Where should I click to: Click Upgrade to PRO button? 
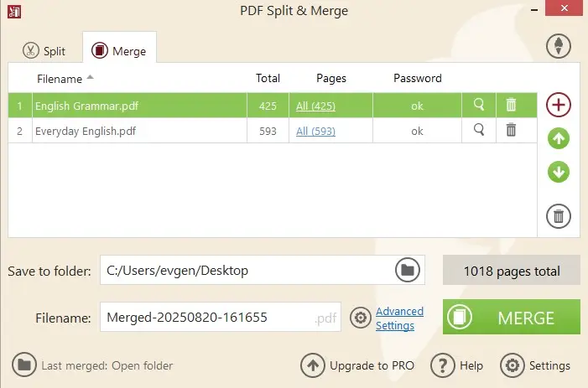pos(357,365)
